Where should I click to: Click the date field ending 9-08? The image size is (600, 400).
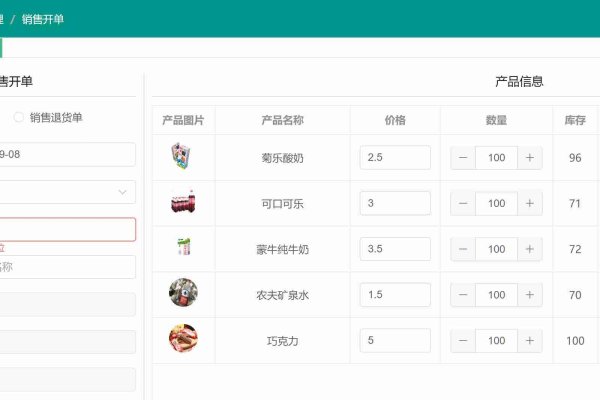click(x=67, y=154)
